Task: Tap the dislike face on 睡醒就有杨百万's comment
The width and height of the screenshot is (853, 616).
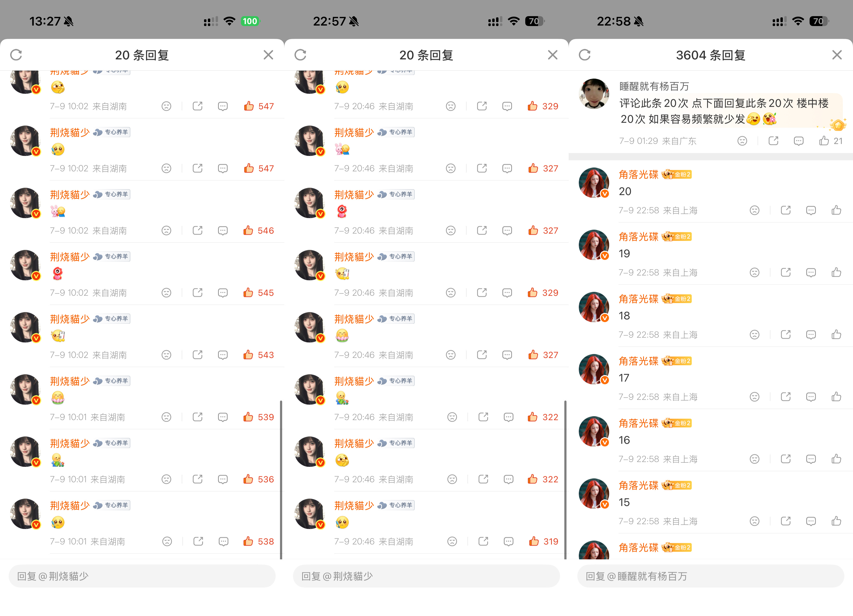Action: click(x=742, y=141)
